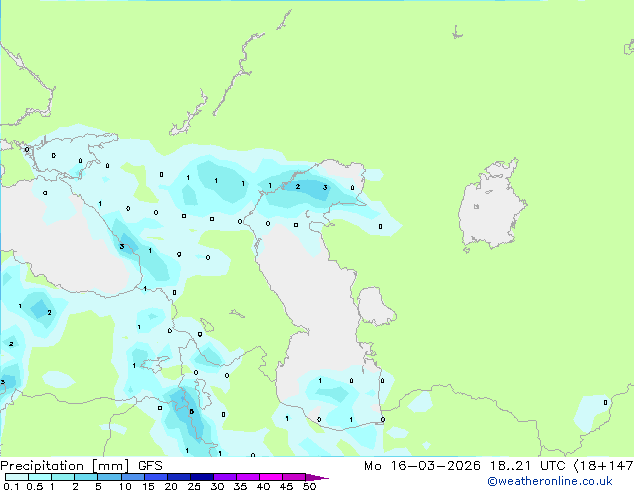This screenshot has height=490, width=634.
Task: Click the "UTC" label in caption
Action: click(x=552, y=466)
